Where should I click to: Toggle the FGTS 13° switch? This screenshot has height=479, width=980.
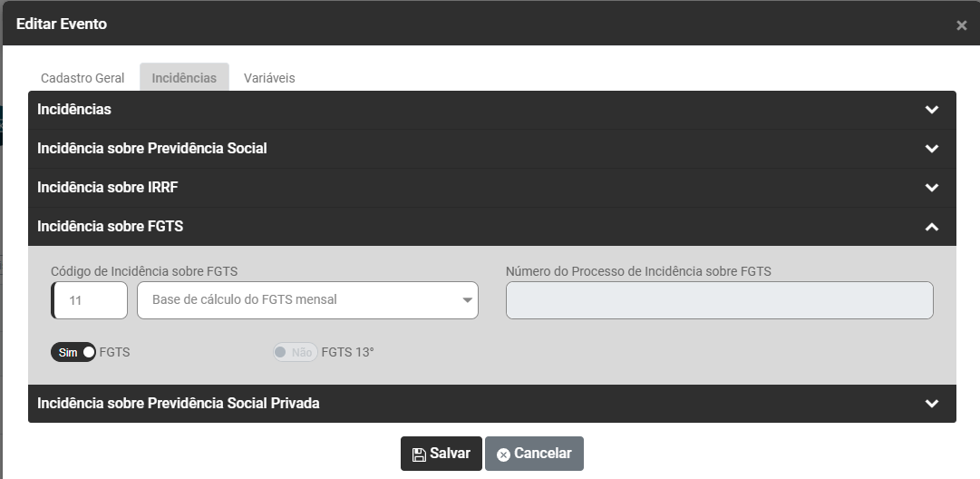pos(296,352)
